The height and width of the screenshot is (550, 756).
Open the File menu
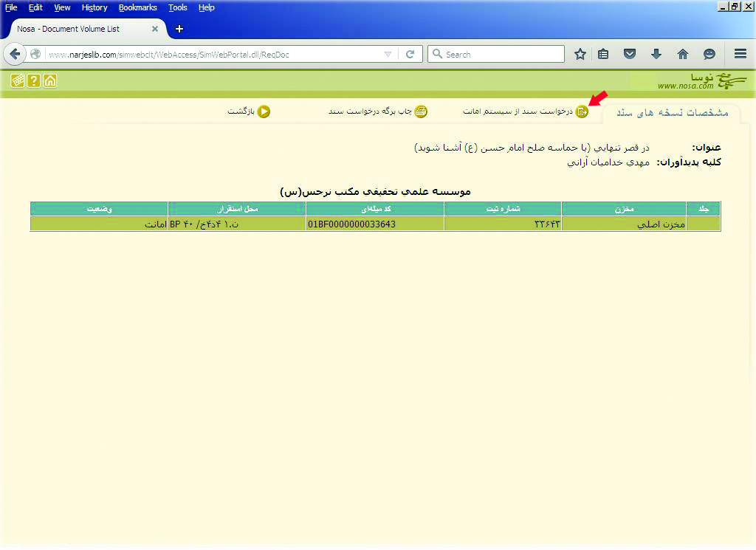(11, 7)
